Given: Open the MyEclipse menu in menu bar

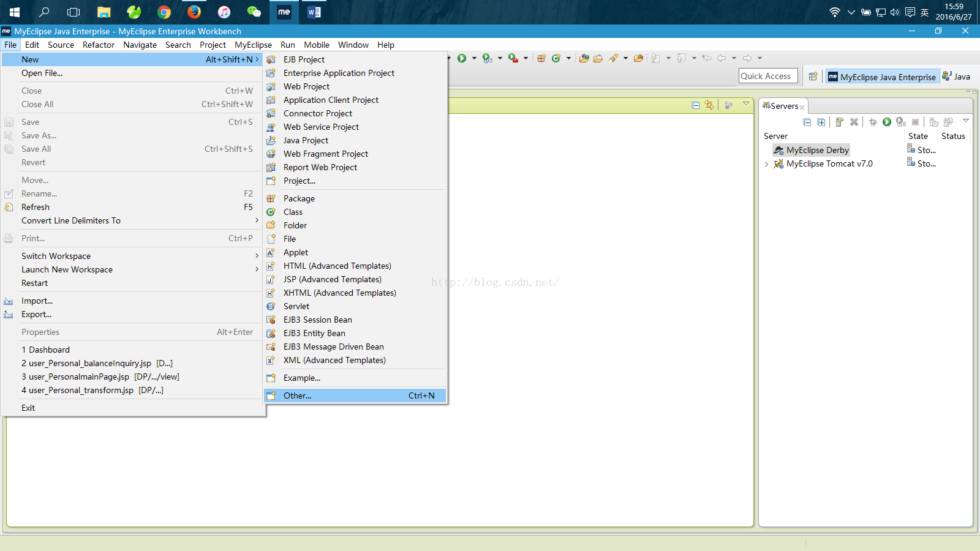Looking at the screenshot, I should [253, 45].
